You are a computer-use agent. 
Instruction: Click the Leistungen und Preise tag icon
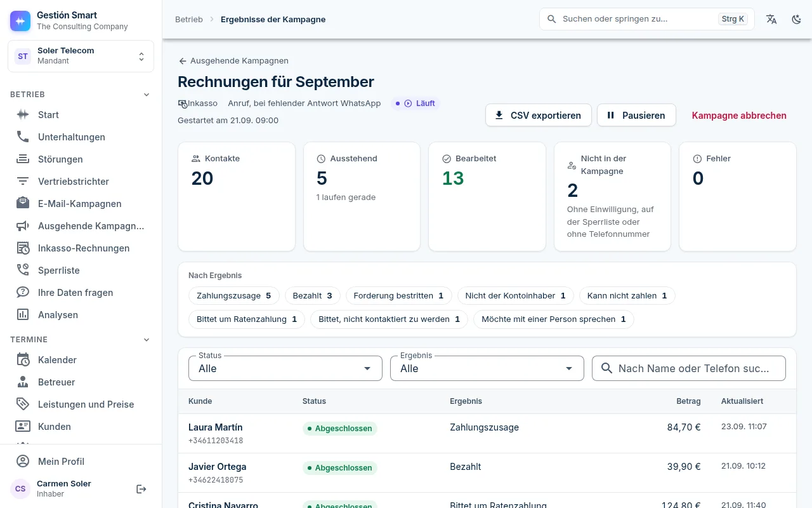click(23, 404)
